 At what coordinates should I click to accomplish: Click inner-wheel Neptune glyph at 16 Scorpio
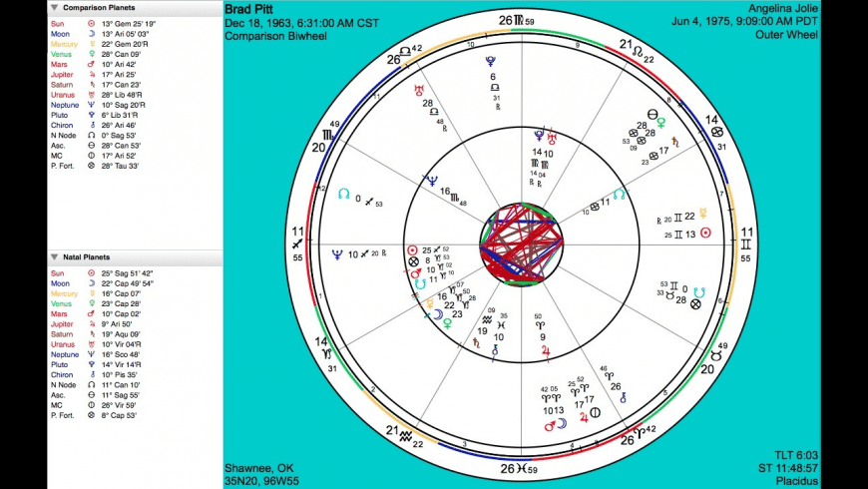point(431,181)
